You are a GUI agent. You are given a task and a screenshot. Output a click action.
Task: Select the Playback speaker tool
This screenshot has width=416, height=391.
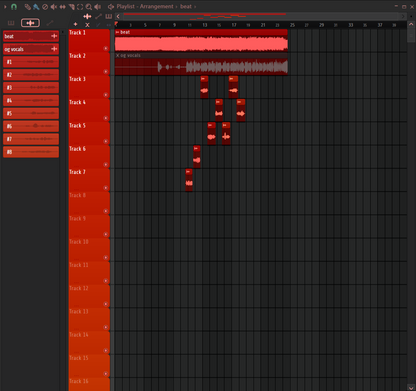click(98, 7)
